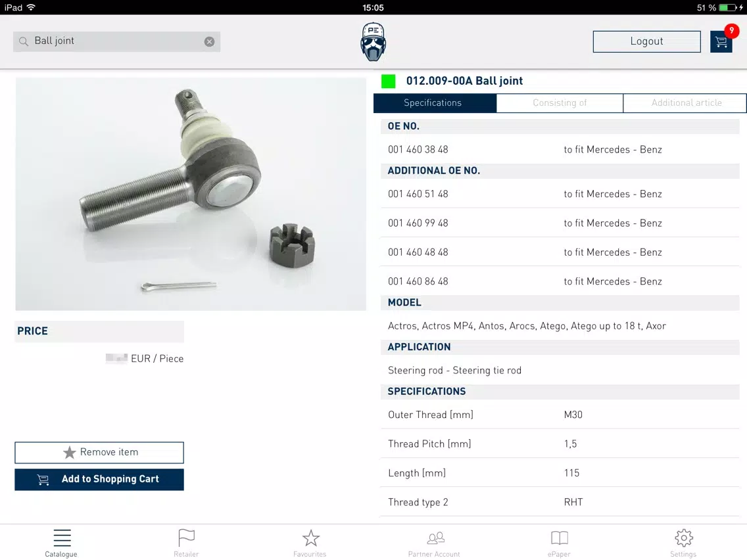Go to Retailer flag icon
Image resolution: width=747 pixels, height=560 pixels.
click(186, 538)
